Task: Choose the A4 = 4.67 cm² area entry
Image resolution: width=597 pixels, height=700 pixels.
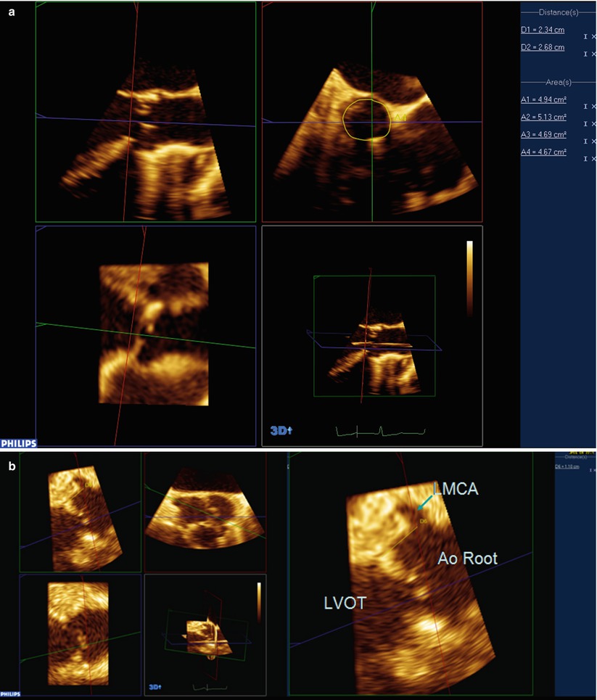Action: [x=543, y=152]
